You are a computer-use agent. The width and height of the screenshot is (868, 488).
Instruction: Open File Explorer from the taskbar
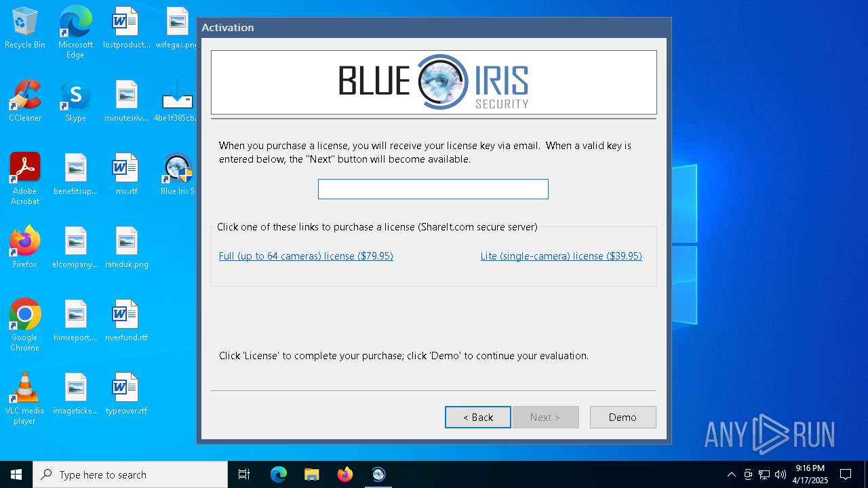312,474
